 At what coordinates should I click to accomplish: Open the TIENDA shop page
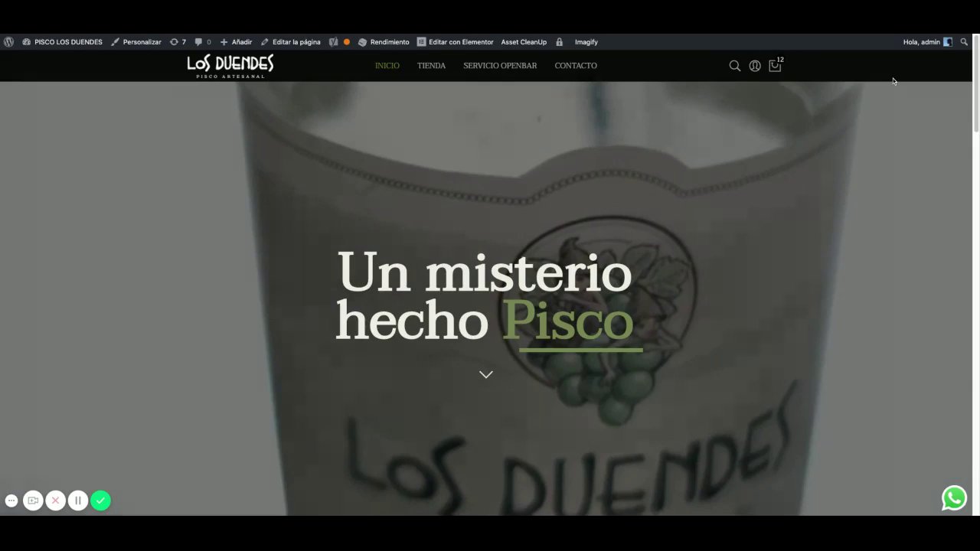coord(431,66)
